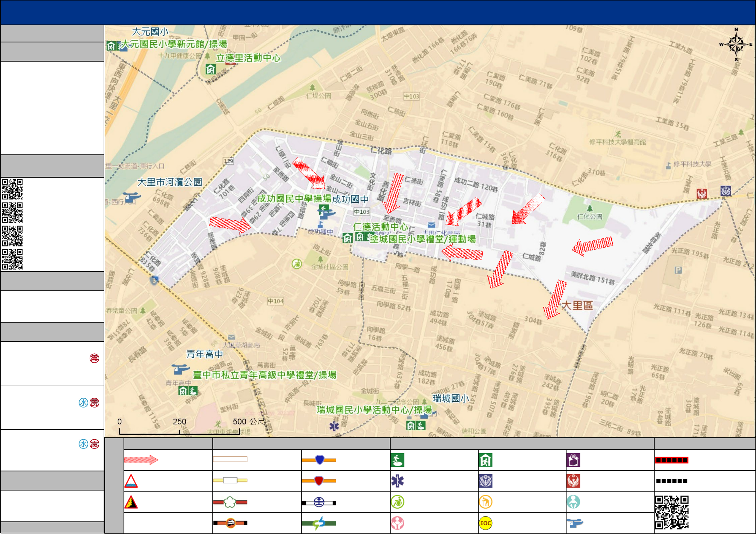Screen dimensions: 756x534
Task: Click the 大里市河濱公園 map label
Action: click(x=169, y=182)
